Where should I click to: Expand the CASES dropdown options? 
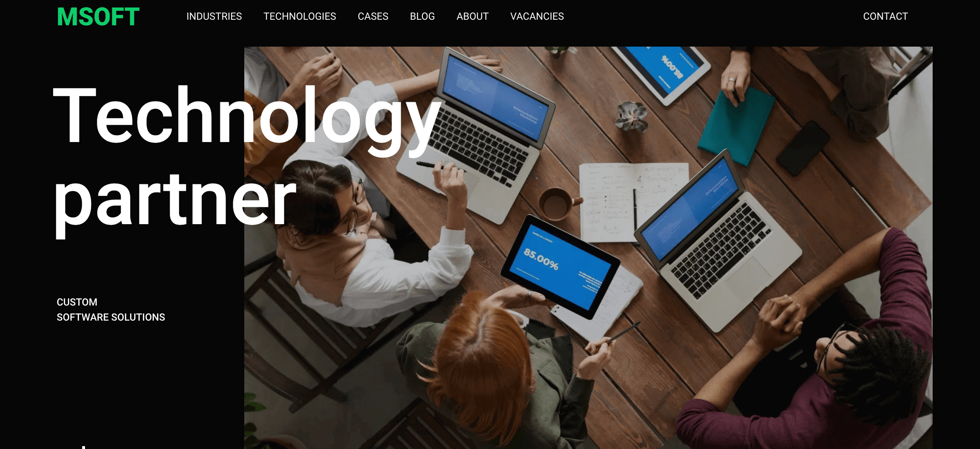click(x=372, y=16)
